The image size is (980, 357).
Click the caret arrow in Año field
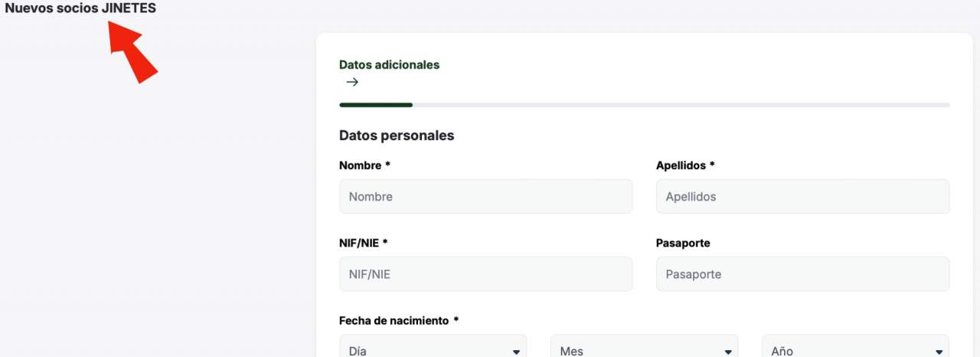pyautogui.click(x=939, y=352)
